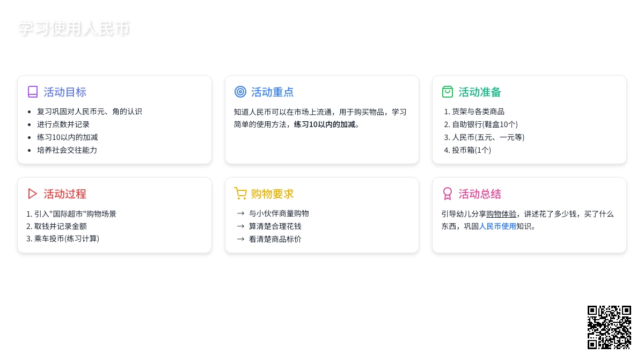Click the blue 人民币使用 link text
The image size is (644, 362).
[x=497, y=226]
